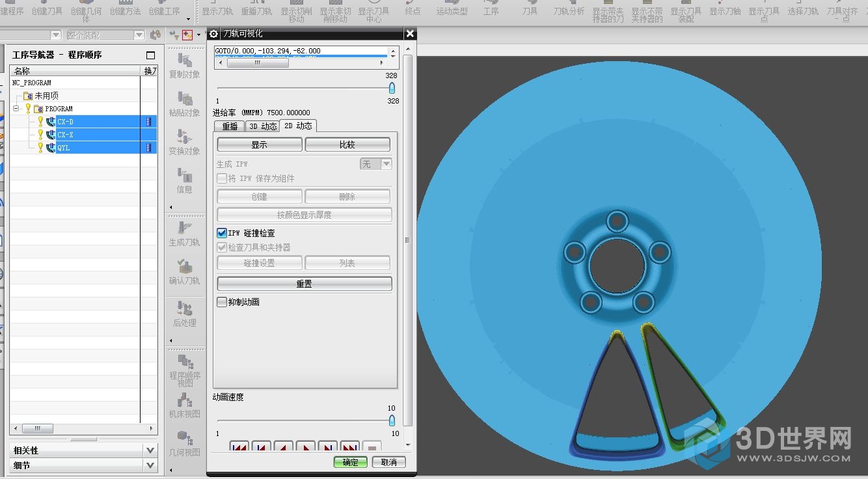Click the 确定 (OK) button
Image resolution: width=868 pixels, height=479 pixels.
point(351,462)
